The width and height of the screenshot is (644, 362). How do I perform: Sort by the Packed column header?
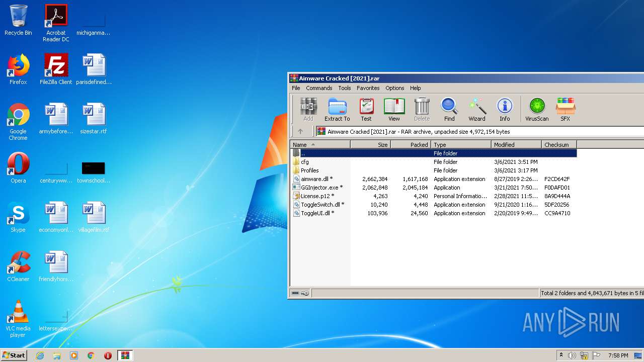click(411, 145)
